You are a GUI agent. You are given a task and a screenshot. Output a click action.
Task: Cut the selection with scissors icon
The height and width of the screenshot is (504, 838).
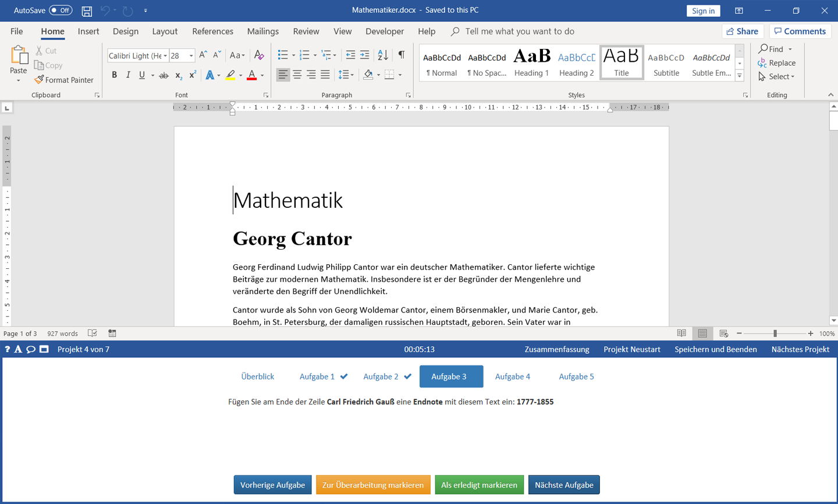click(39, 51)
